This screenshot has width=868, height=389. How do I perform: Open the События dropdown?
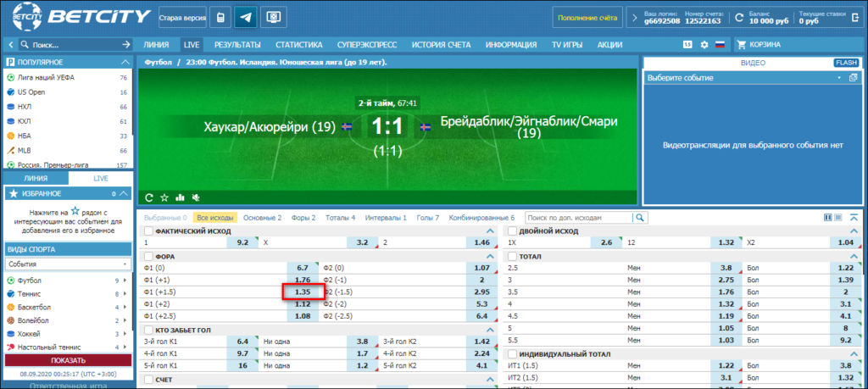click(67, 264)
